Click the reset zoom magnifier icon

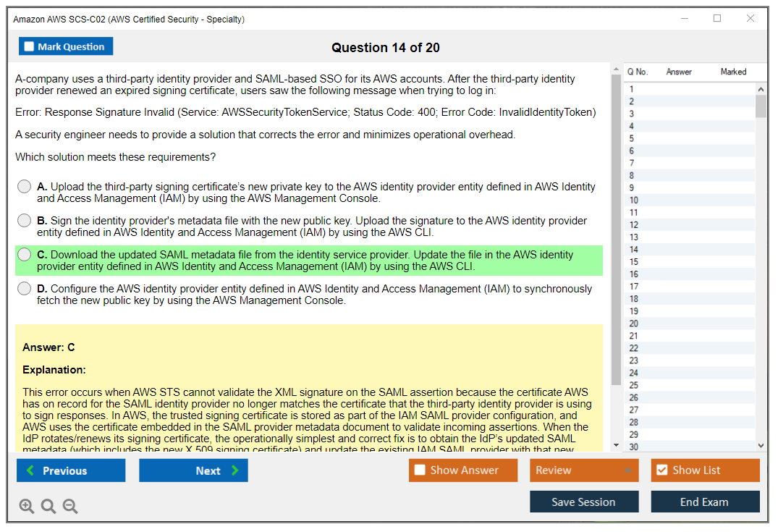[x=48, y=507]
